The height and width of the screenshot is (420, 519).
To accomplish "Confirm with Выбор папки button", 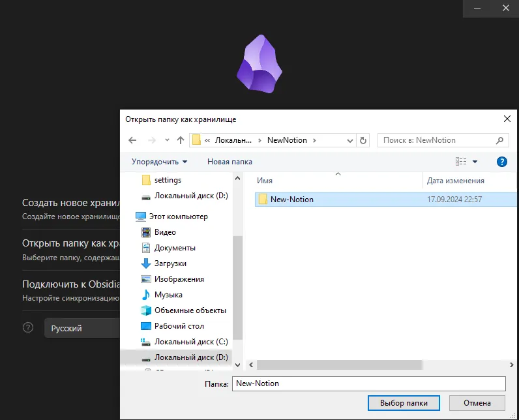I will pos(404,403).
